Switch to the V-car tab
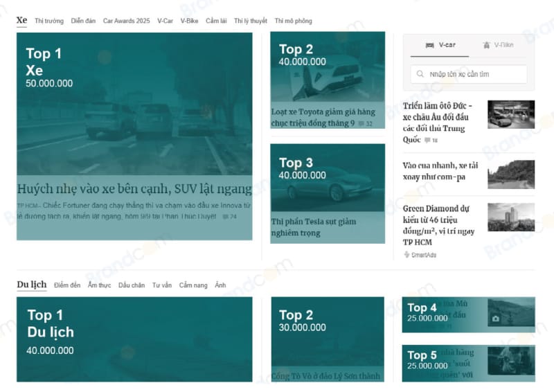 point(440,45)
